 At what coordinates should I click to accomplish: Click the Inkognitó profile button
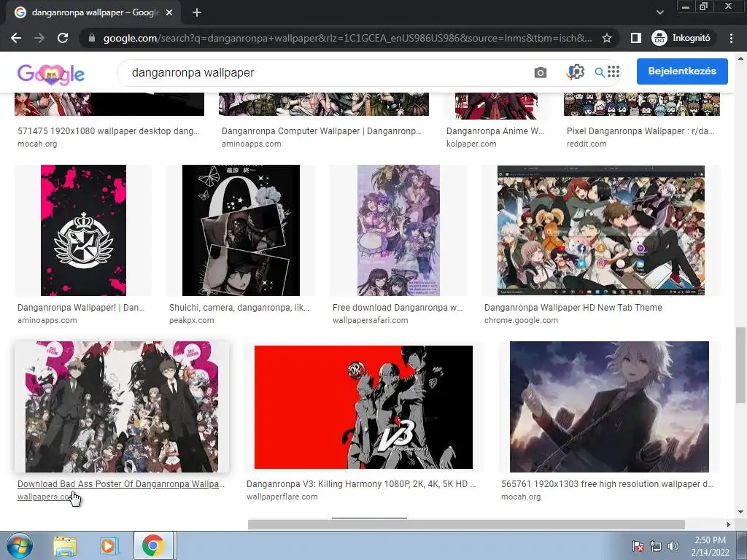click(x=681, y=38)
